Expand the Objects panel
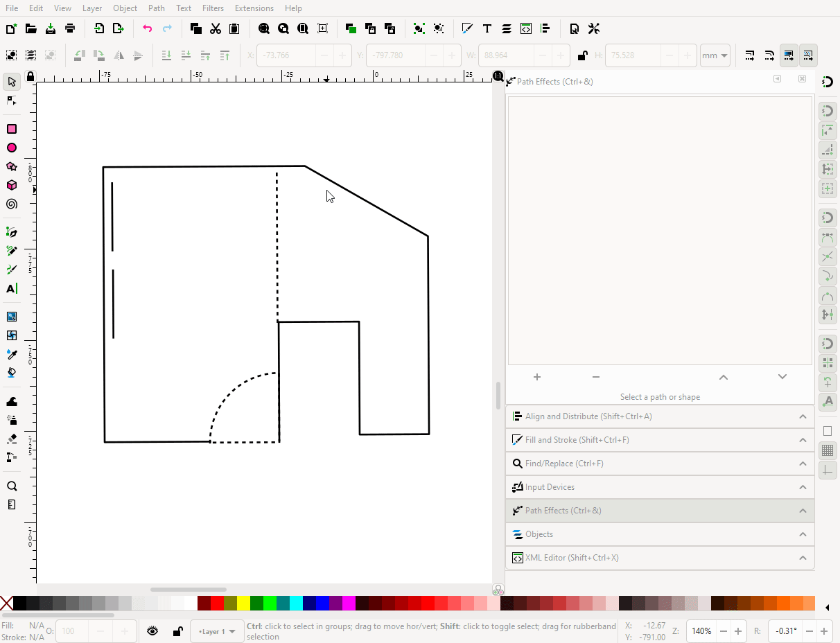The image size is (840, 643). (660, 534)
